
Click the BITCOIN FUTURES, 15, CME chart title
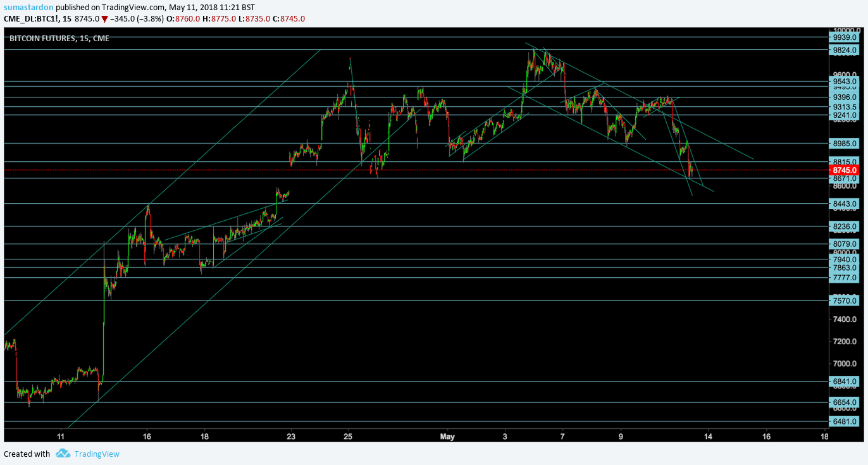(59, 38)
